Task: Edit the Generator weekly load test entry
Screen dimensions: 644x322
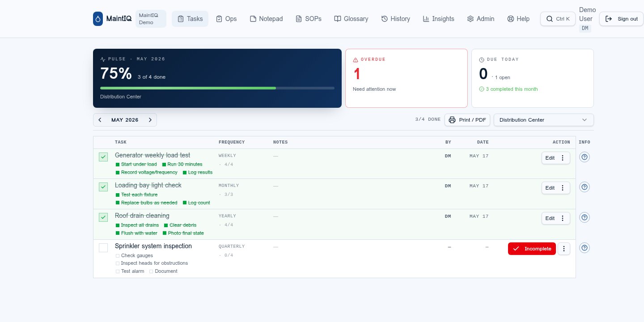Action: coord(550,158)
